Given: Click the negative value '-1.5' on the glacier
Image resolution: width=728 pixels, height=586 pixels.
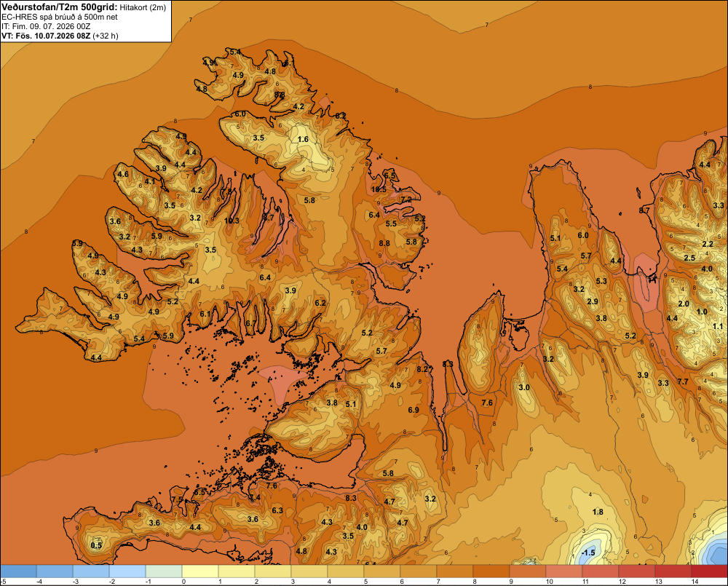Looking at the screenshot, I should [587, 553].
